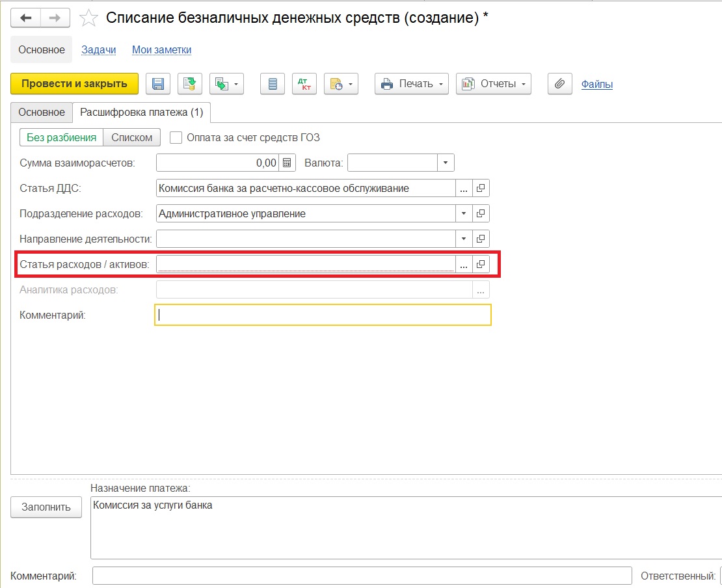Image resolution: width=722 pixels, height=588 pixels.
Task: Open the document movements list icon
Action: [x=272, y=84]
